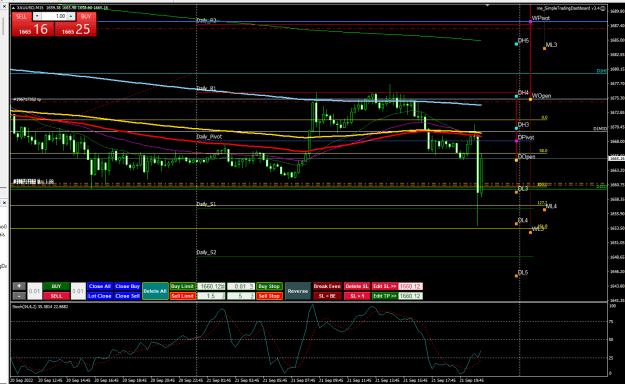The height and width of the screenshot is (384, 625).
Task: Select the Daily_Pivot line label
Action: tap(209, 136)
